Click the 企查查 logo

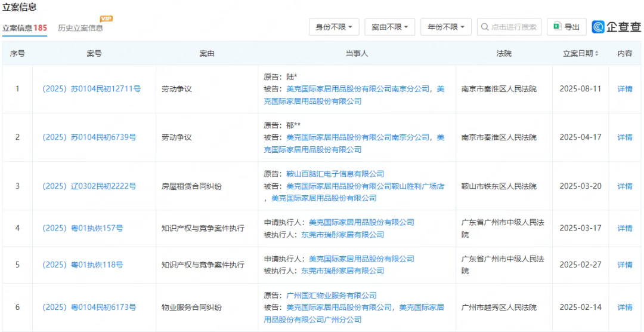pyautogui.click(x=617, y=27)
